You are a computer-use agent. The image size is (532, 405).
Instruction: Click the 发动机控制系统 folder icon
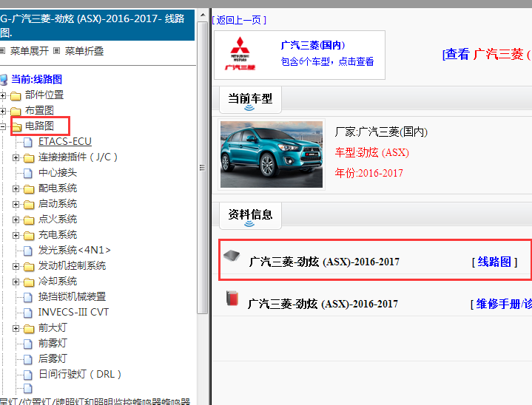[29, 267]
